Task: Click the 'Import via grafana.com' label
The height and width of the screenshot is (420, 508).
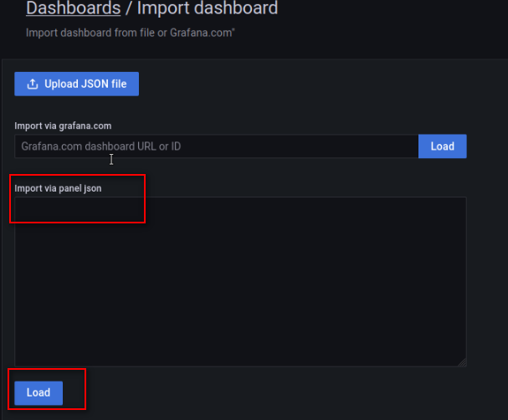Action: coord(63,125)
